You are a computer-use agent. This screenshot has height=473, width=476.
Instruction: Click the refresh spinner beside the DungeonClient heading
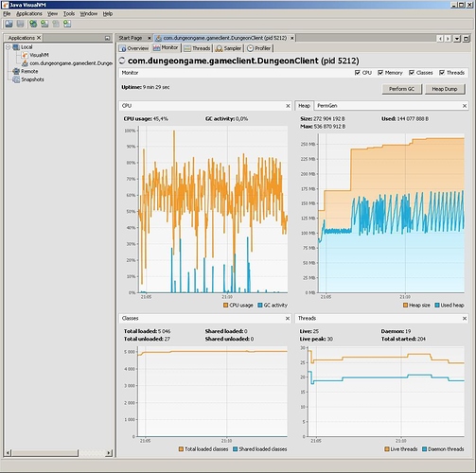(x=122, y=61)
